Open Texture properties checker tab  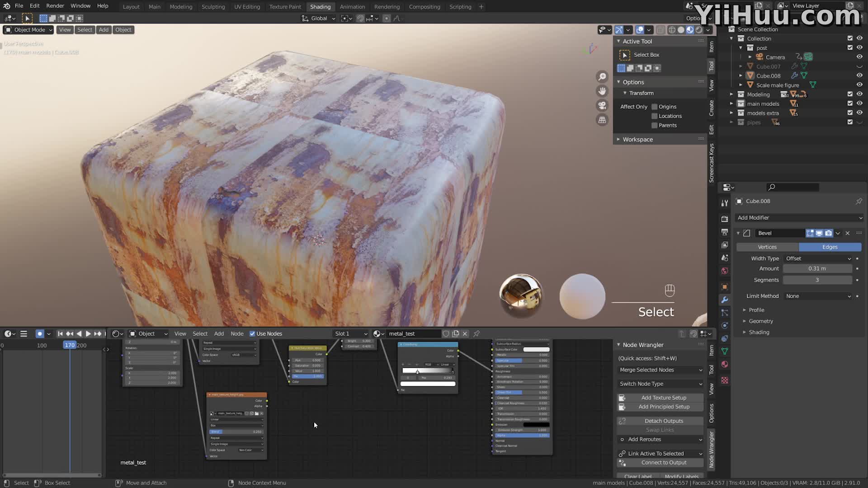(725, 380)
